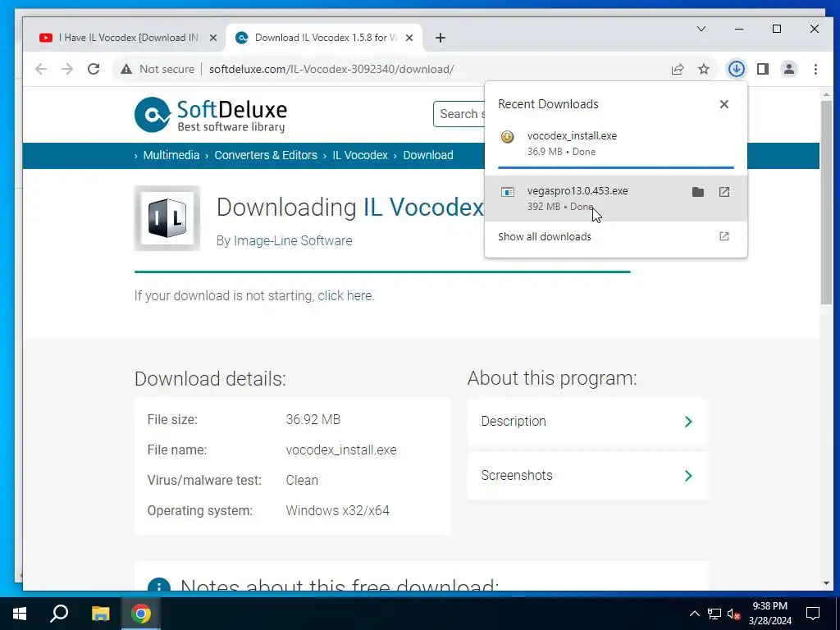Open the tab search dropdown arrow
This screenshot has width=840, height=630.
click(x=701, y=29)
